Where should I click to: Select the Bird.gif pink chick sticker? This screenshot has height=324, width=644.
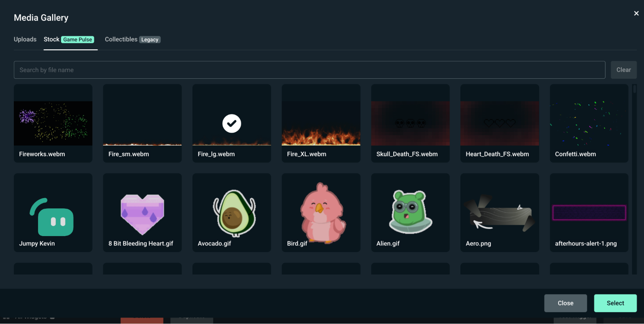(x=321, y=213)
